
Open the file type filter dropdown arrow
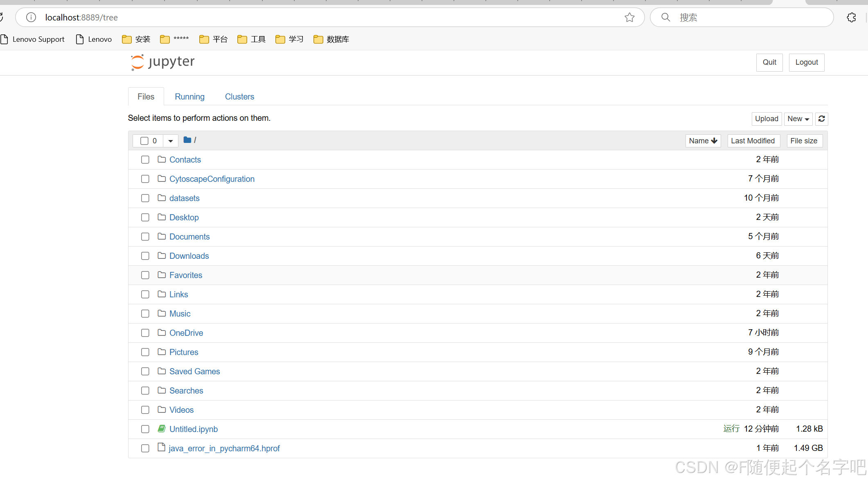pos(170,140)
